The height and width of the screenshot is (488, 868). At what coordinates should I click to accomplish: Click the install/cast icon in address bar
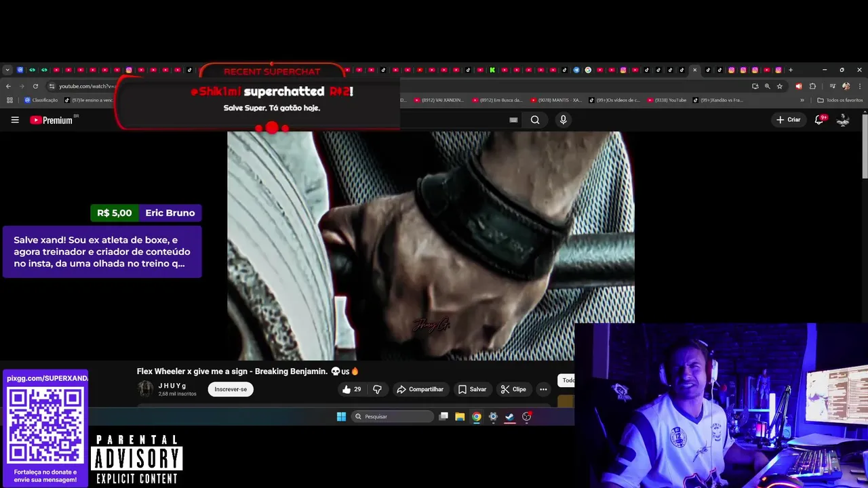755,86
